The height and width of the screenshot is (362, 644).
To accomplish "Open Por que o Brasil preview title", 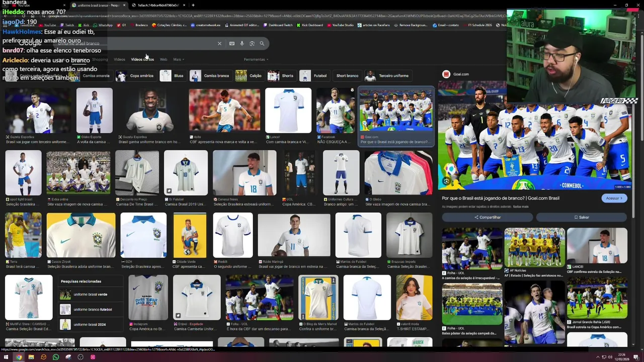I will tap(501, 198).
